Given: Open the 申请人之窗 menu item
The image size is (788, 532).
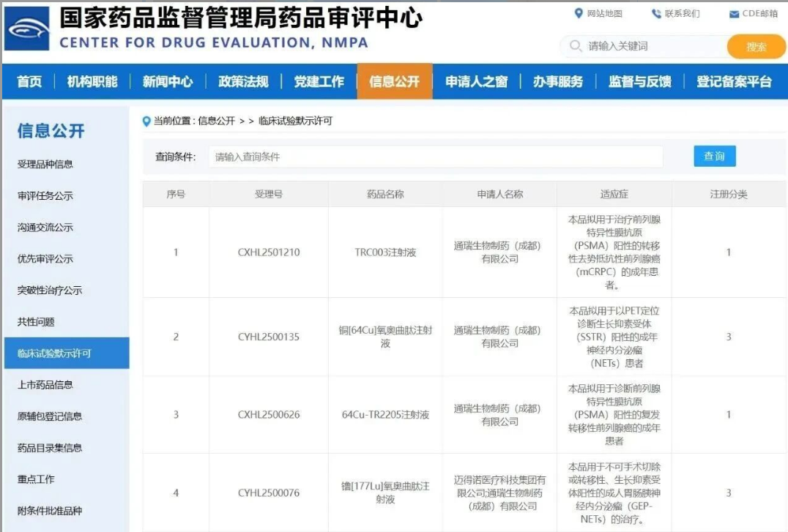Looking at the screenshot, I should pyautogui.click(x=476, y=81).
